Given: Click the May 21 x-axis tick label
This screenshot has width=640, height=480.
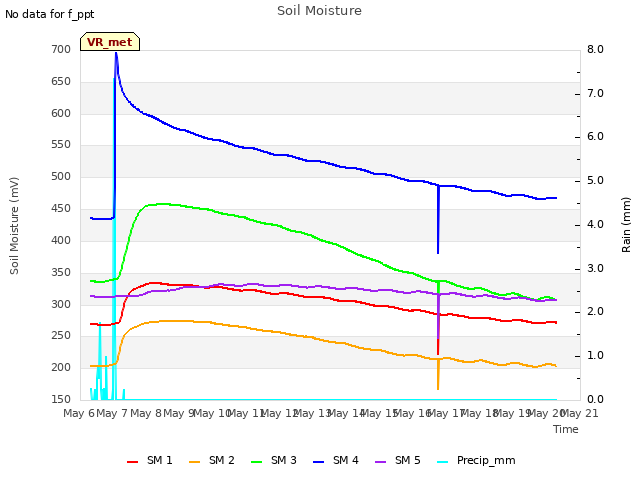Looking at the screenshot, I should click(x=580, y=413).
